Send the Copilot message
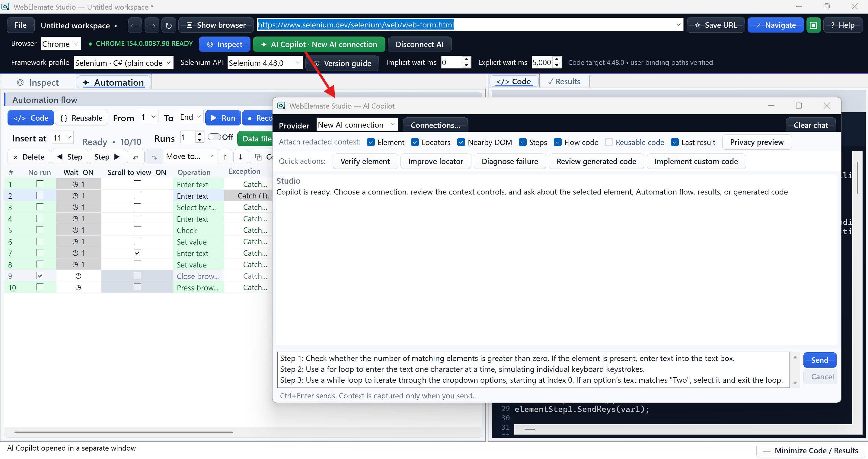Screen dimensions: 868x459 819,360
